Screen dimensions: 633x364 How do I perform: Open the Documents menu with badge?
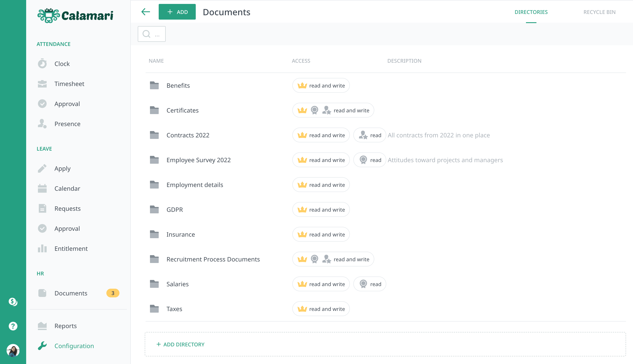[x=71, y=293]
